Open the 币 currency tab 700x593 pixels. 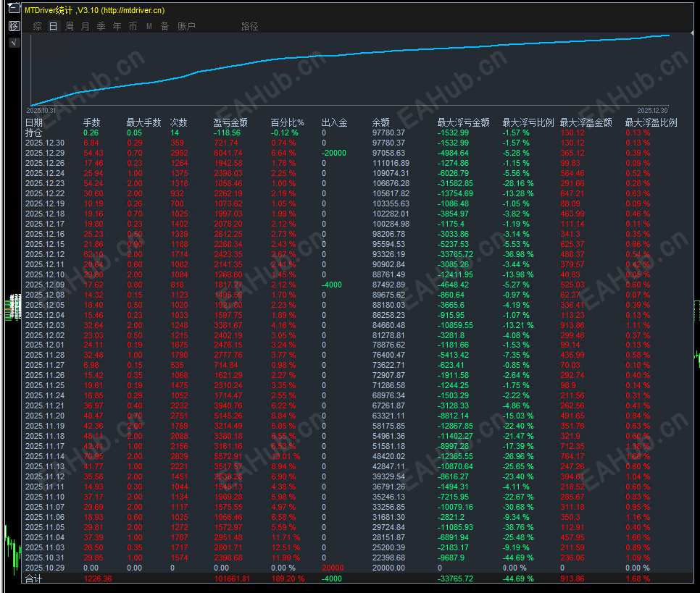133,26
